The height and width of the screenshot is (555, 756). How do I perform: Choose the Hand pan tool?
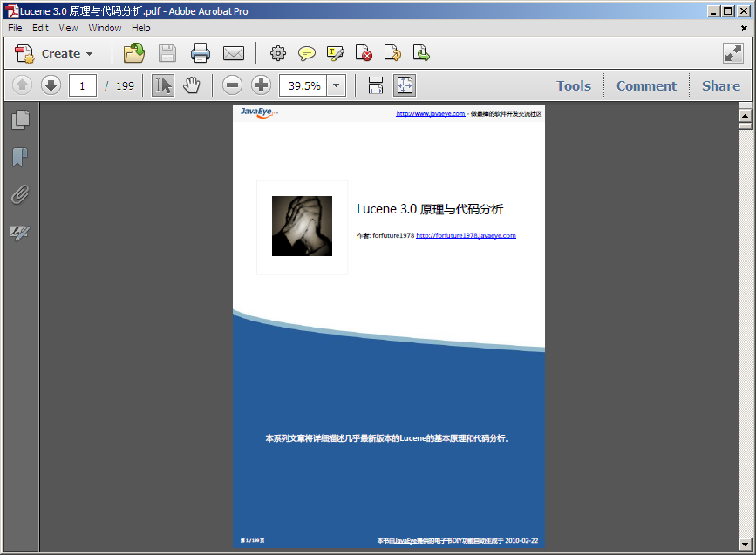click(x=192, y=85)
